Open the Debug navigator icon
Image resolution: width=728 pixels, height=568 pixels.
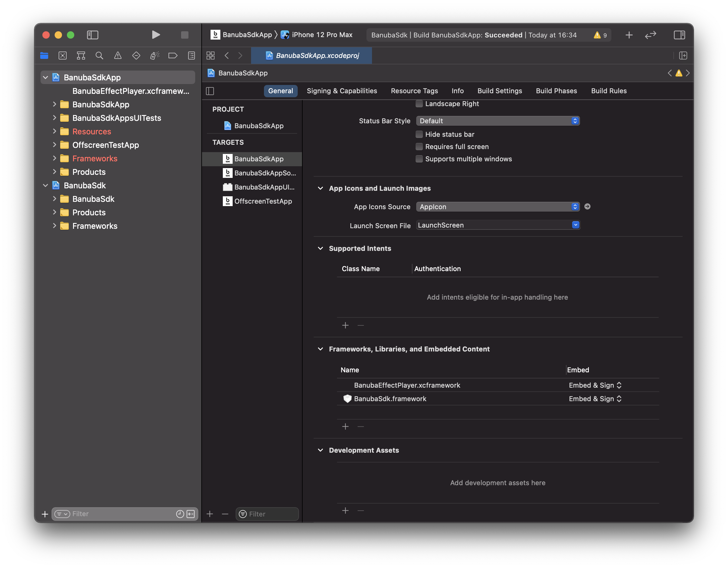(x=154, y=56)
